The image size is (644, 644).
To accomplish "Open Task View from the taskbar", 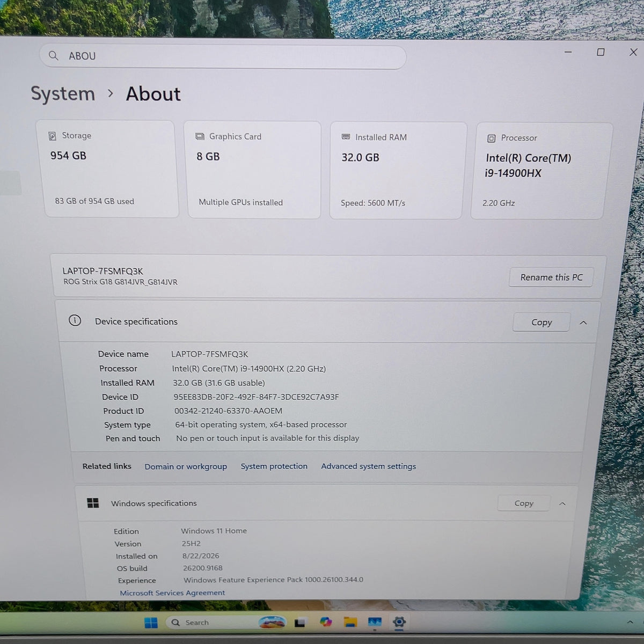I will point(299,623).
